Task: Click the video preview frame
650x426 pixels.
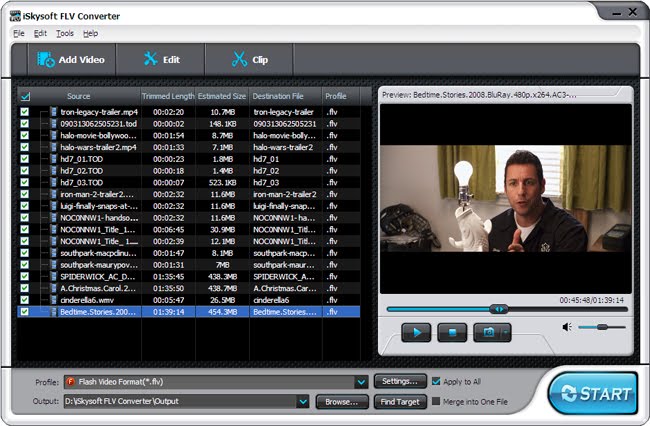Action: coord(506,199)
